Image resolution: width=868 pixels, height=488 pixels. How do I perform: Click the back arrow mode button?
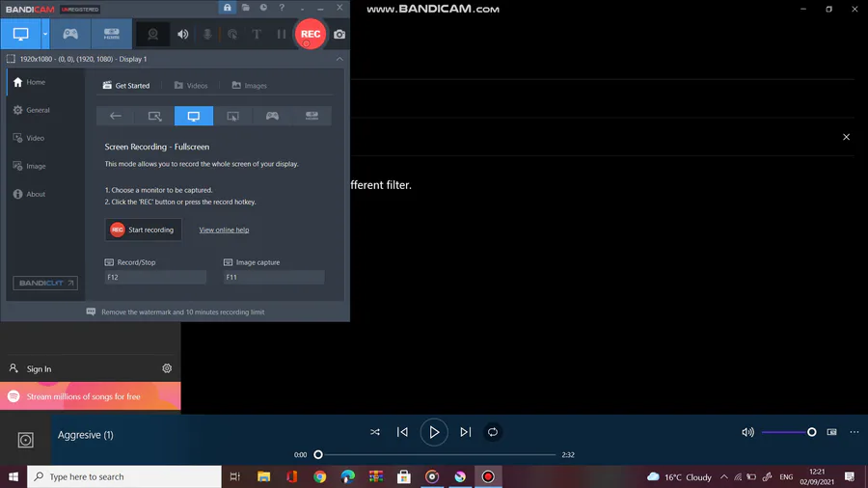point(116,116)
